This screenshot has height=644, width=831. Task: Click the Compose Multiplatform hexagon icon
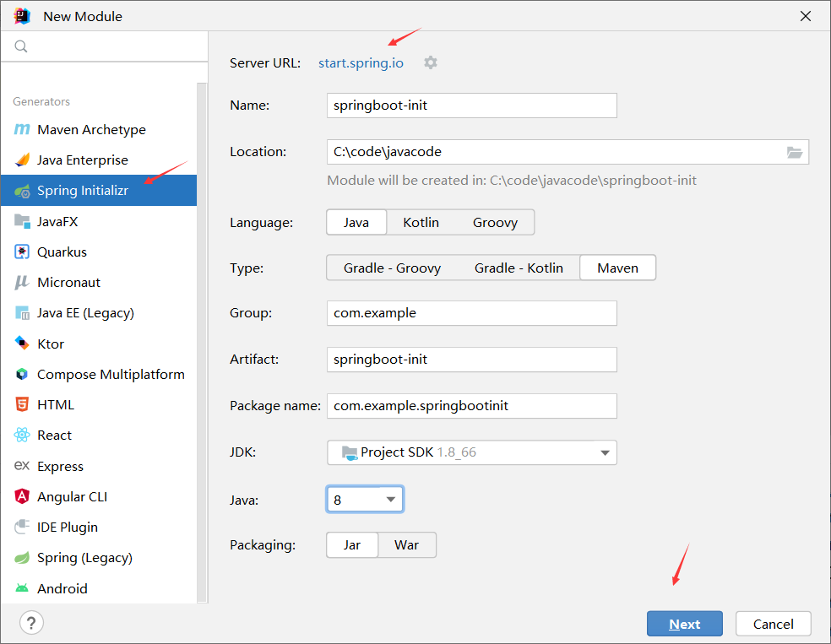22,374
